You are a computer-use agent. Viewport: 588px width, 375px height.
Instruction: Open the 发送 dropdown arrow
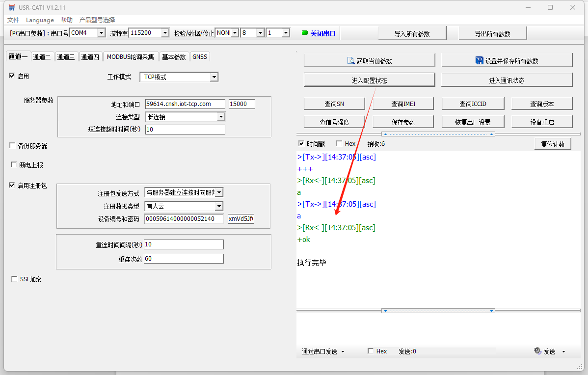coord(563,351)
